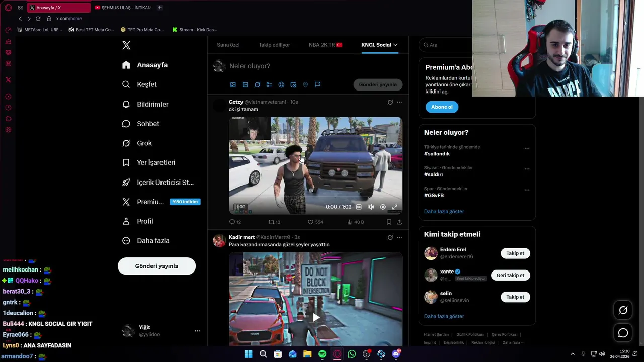Open Grok from the sidebar
The width and height of the screenshot is (644, 362).
pyautogui.click(x=137, y=143)
